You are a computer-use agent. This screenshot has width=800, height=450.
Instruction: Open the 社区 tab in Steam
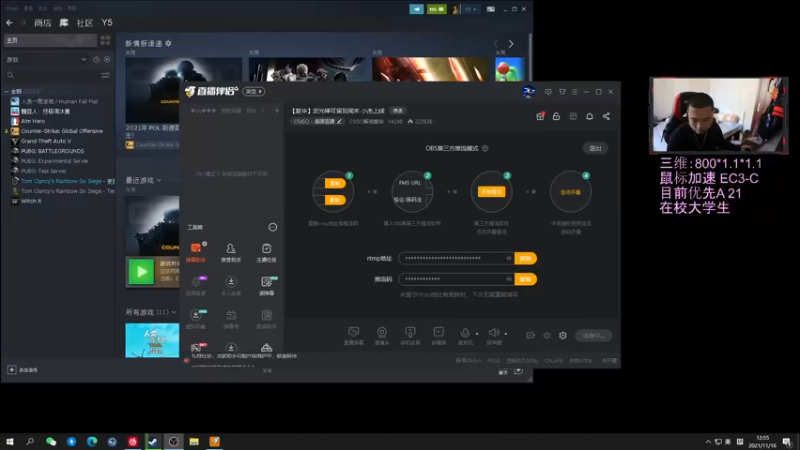[x=85, y=23]
